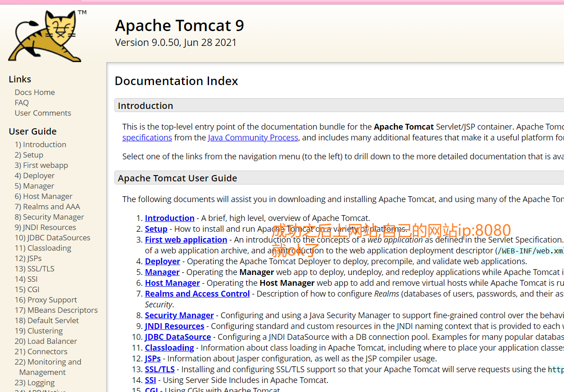Open the Docs Home link
Screen dimensions: 564x392
[x=35, y=92]
